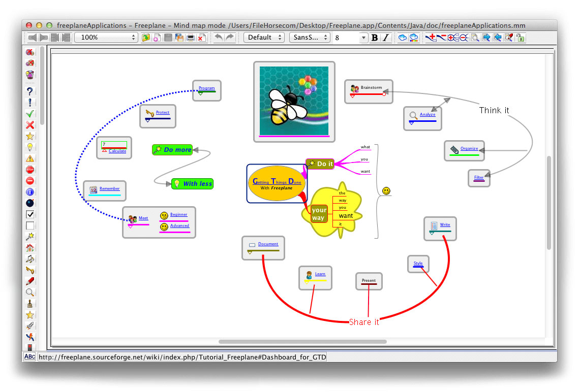
Task: Remove the last icon from the node
Action: pos(30,63)
